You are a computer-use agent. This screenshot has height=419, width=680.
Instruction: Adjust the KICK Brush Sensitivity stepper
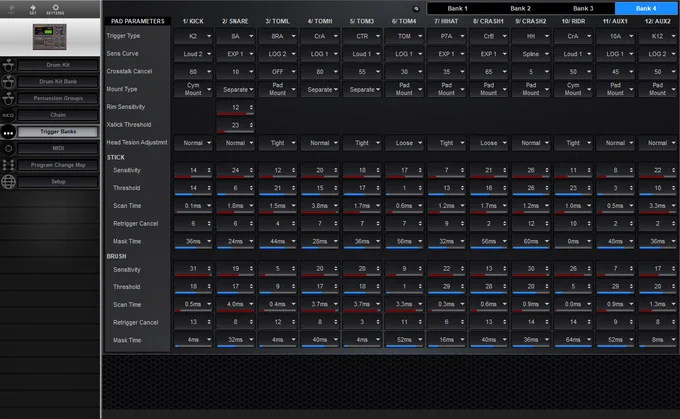click(209, 269)
